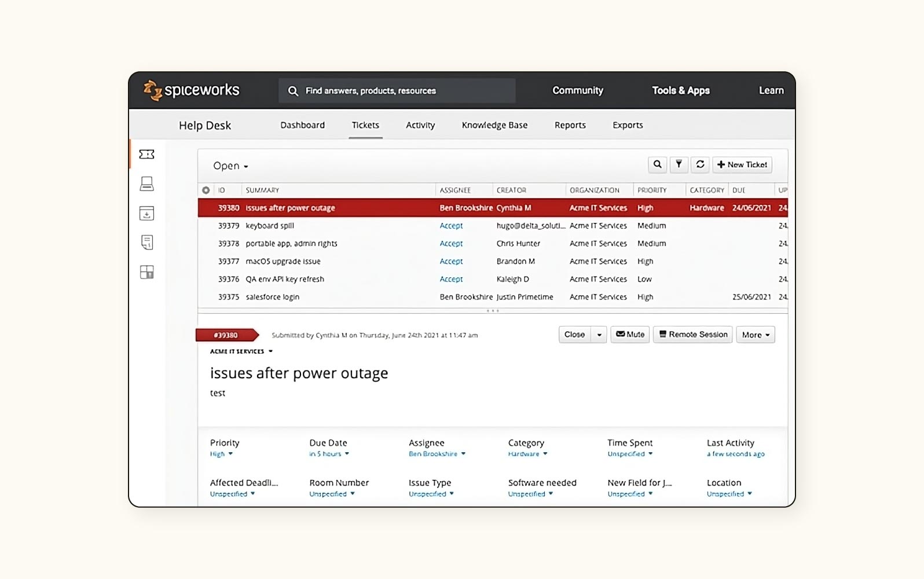Set the Software needed dropdown
This screenshot has width=924, height=579.
530,494
